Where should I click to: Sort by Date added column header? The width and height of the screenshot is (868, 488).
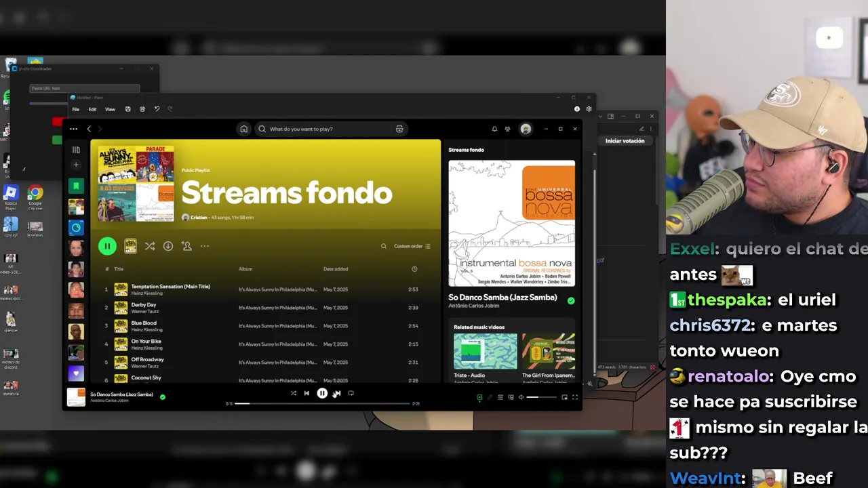(x=336, y=269)
